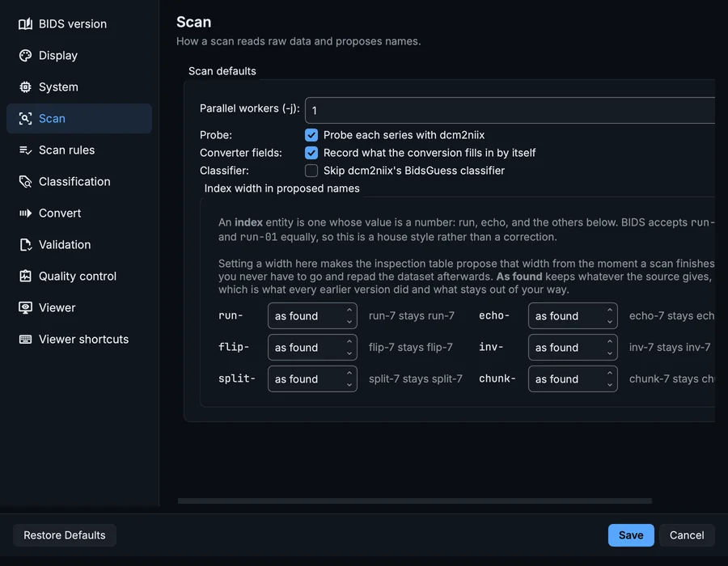The width and height of the screenshot is (728, 566).
Task: Click the Validation document icon
Action: [x=26, y=244]
